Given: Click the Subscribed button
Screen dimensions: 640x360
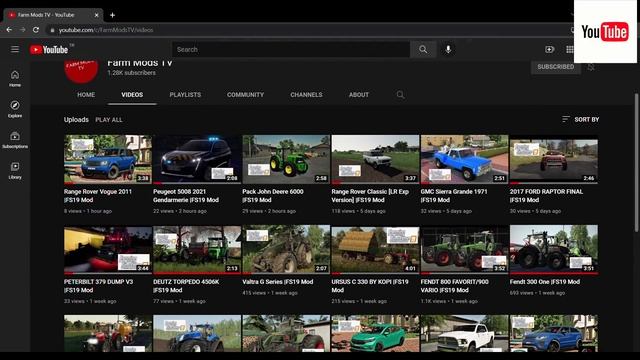Looking at the screenshot, I should click(x=556, y=67).
